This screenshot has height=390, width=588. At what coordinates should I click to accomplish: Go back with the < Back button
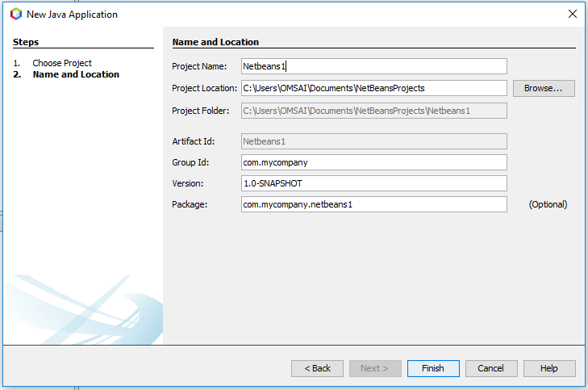tap(317, 368)
